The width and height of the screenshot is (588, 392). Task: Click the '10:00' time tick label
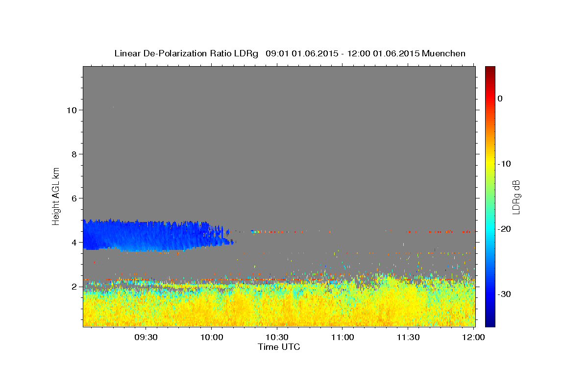pos(212,338)
